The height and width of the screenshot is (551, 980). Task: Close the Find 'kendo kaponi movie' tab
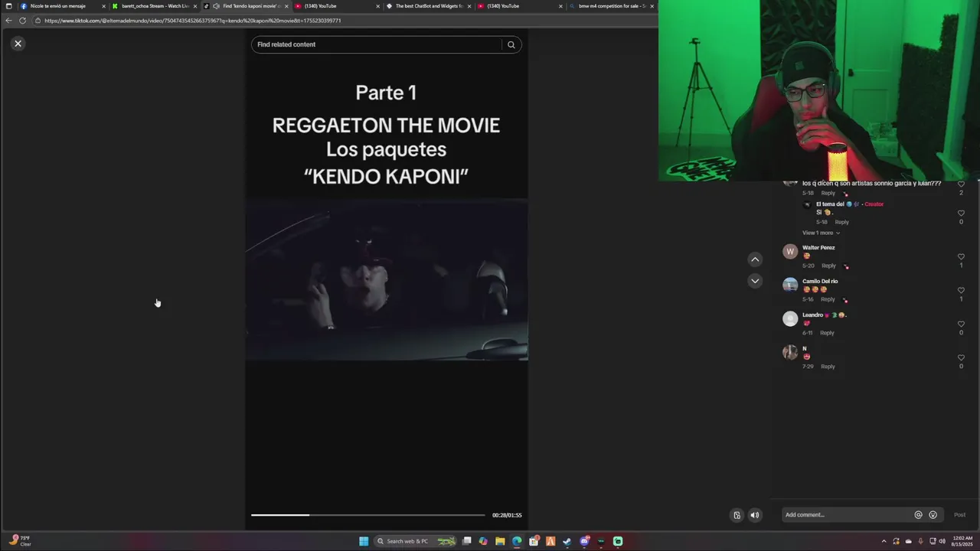coord(286,6)
